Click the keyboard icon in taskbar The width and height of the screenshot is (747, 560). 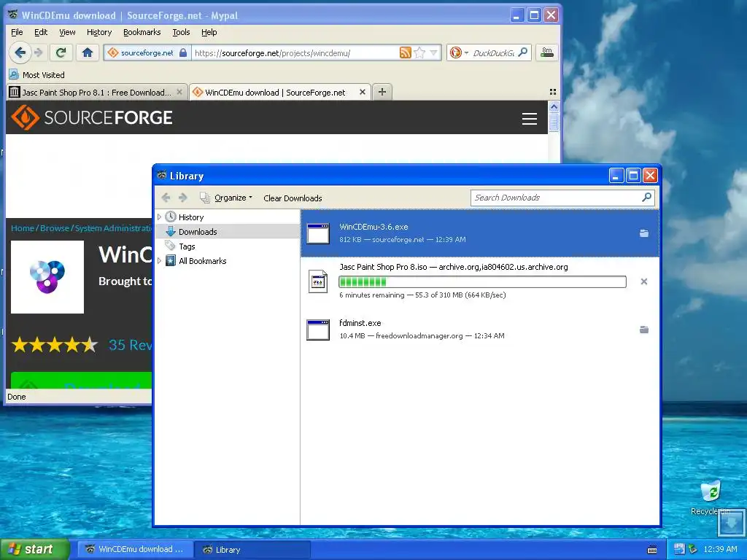[652, 550]
